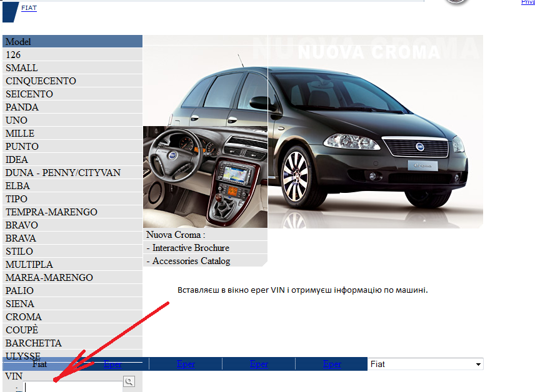Viewport: 535px width, 392px height.
Task: Click the blue Fiat logo shape at top-left
Action: pos(11,11)
